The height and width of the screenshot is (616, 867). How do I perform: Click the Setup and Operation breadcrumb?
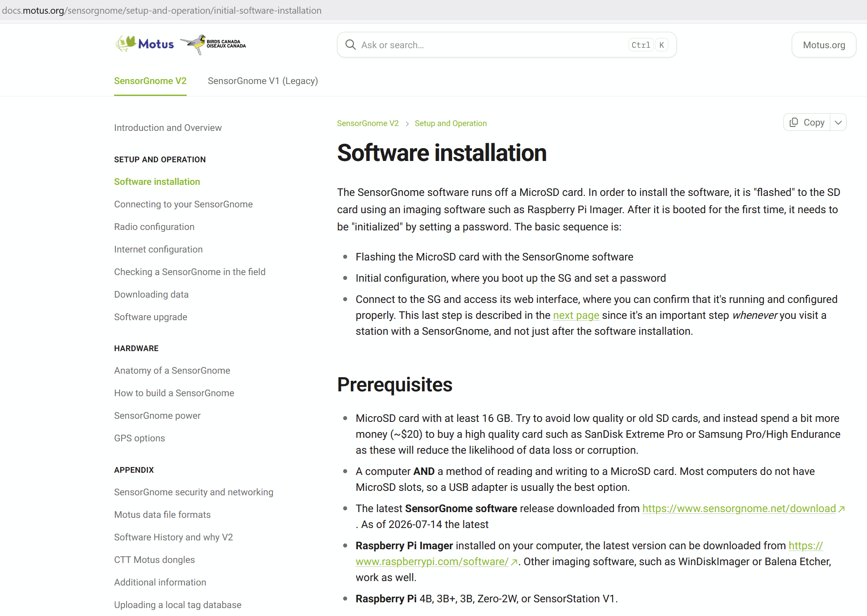coord(450,123)
